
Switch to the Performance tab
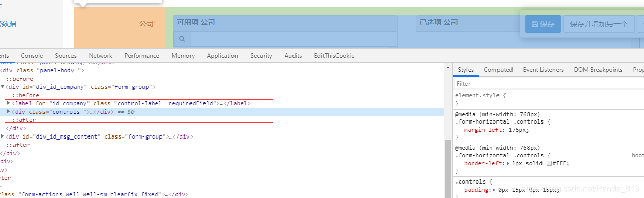(142, 56)
